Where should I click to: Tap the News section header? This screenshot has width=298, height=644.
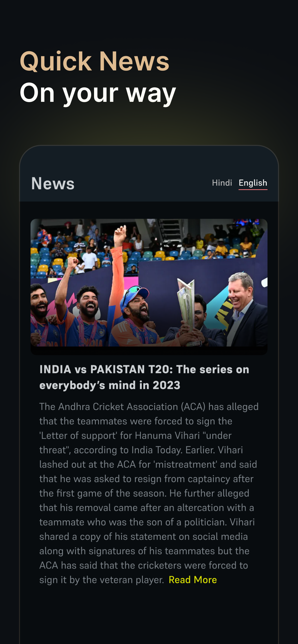(x=53, y=183)
